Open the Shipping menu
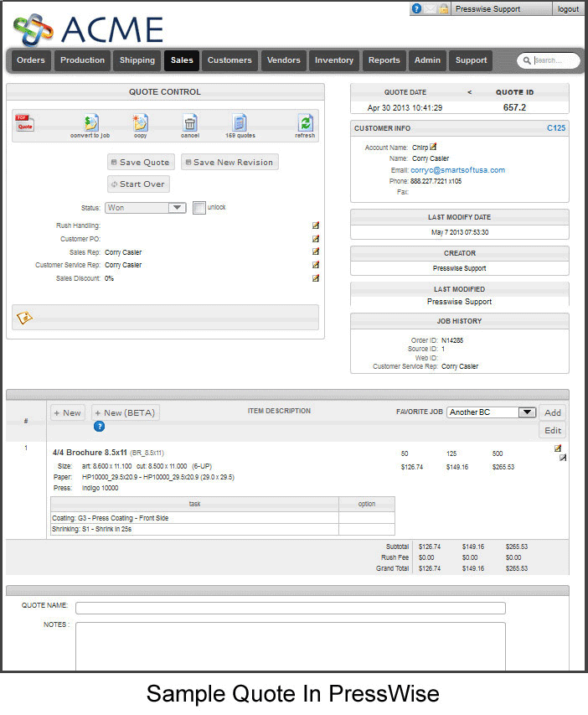The width and height of the screenshot is (588, 715). pyautogui.click(x=137, y=60)
